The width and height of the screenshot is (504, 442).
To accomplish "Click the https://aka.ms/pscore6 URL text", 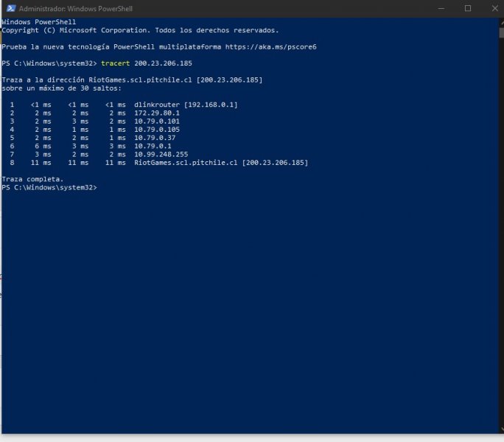I will 270,47.
